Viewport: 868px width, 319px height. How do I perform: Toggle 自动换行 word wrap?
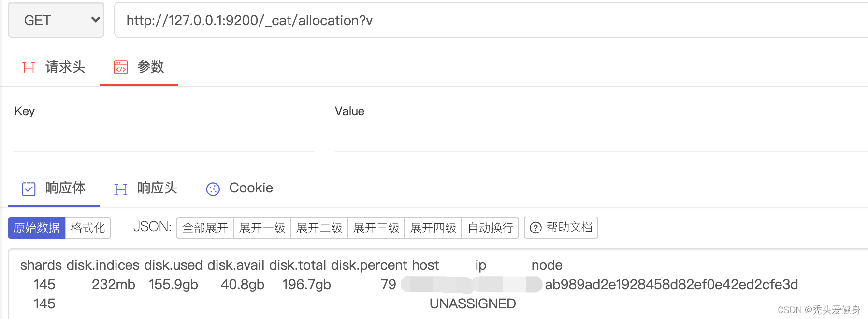[x=490, y=228]
